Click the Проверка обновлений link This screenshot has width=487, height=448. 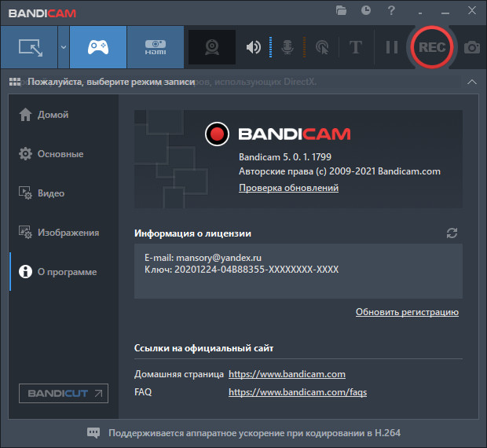coord(288,188)
